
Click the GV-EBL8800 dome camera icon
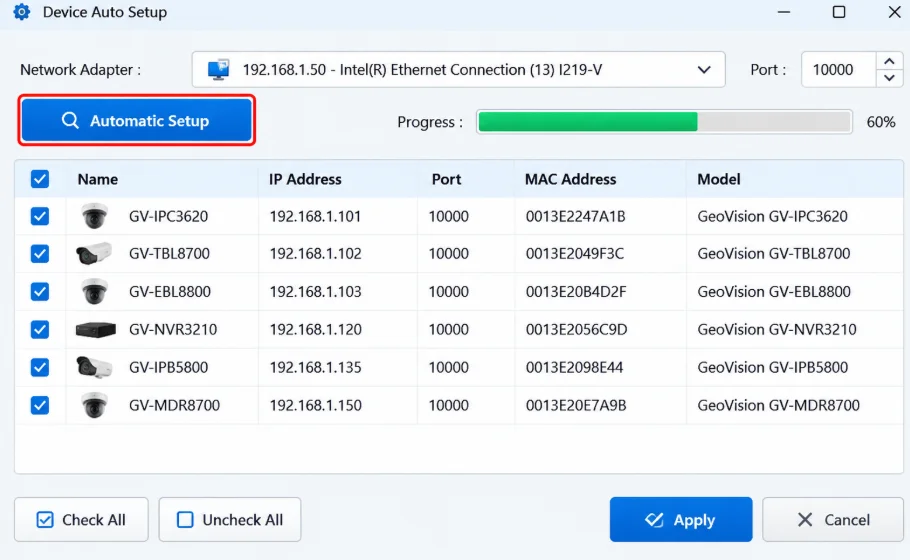click(94, 291)
